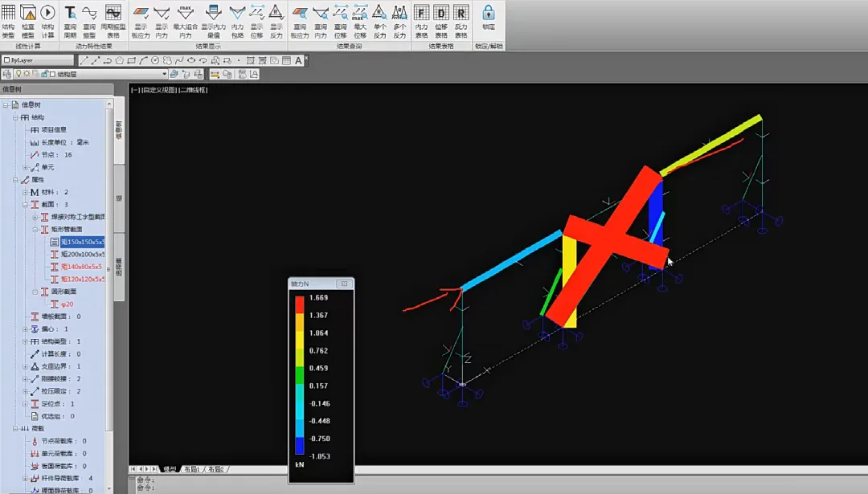The width and height of the screenshot is (868, 494).
Task: Click the 显示反力 (show reactions) icon
Action: coord(276,13)
